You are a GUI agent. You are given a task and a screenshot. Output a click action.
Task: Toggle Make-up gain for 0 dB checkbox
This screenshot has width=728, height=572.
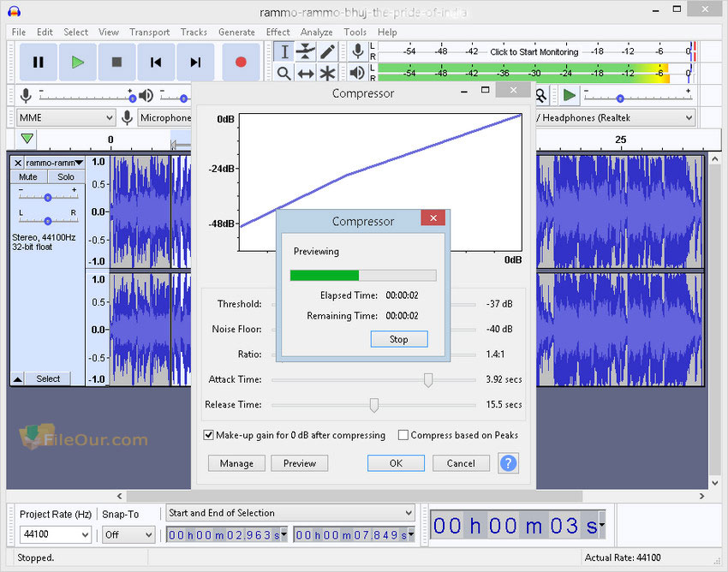pos(208,435)
